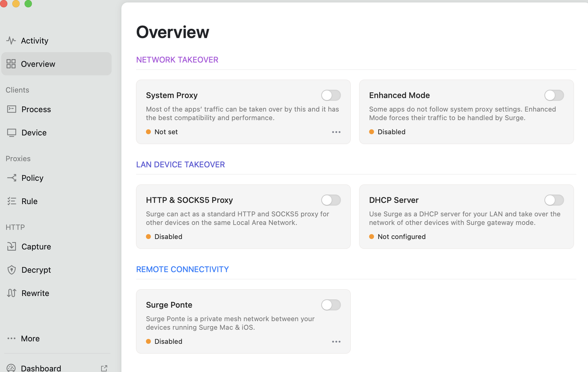This screenshot has height=372, width=588.
Task: Click the yellow minimize window button
Action: click(x=16, y=3)
